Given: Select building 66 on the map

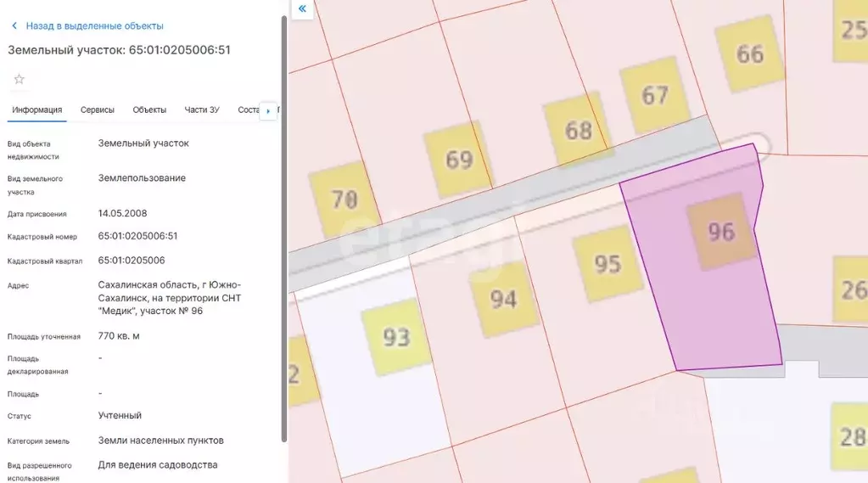Looking at the screenshot, I should tap(749, 53).
